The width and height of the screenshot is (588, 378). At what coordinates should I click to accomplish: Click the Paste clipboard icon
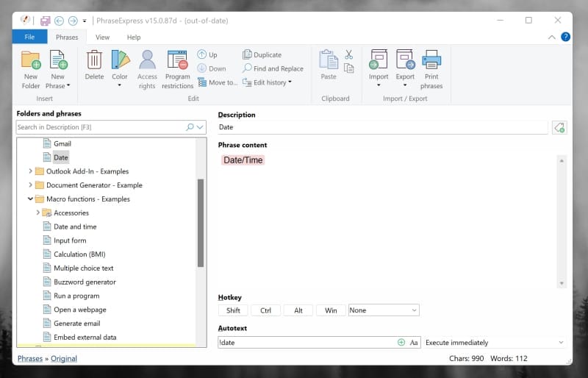click(x=329, y=60)
